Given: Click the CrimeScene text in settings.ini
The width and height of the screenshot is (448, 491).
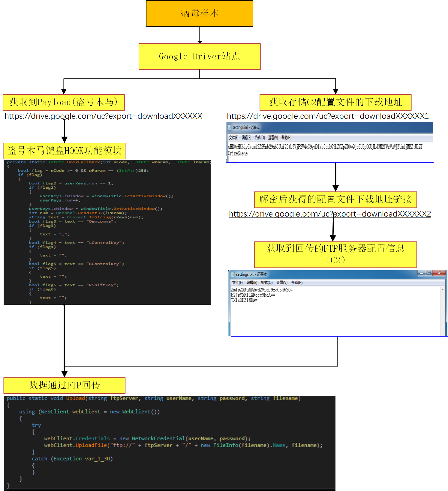Looking at the screenshot, I should [238, 154].
